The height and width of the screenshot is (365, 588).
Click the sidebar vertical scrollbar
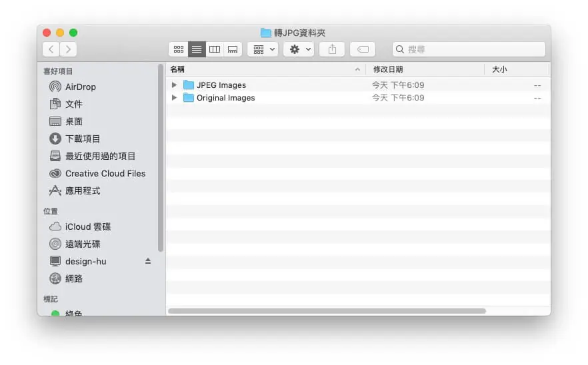[x=161, y=158]
